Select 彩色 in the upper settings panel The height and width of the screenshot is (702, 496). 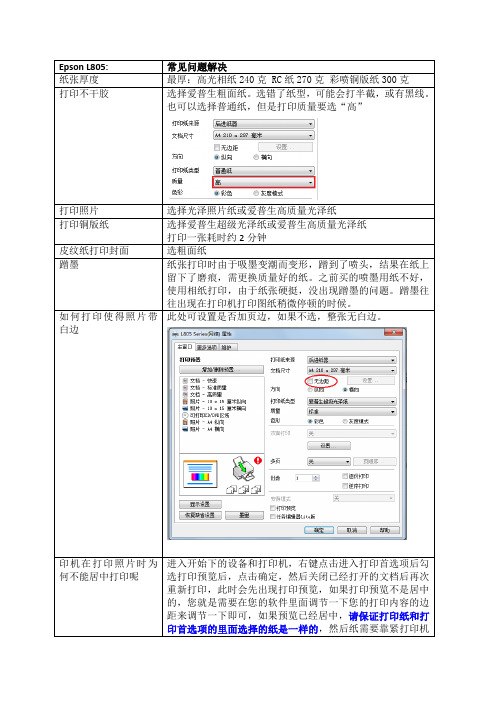pyautogui.click(x=217, y=193)
